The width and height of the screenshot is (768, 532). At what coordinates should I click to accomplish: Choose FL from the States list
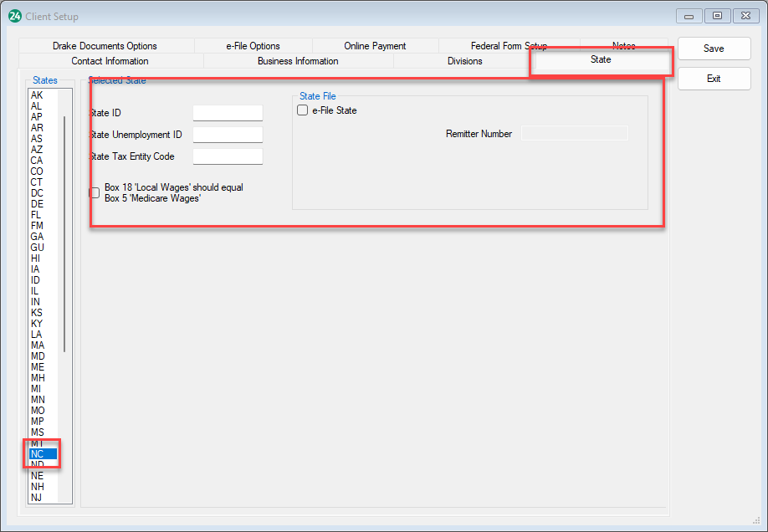pyautogui.click(x=38, y=215)
